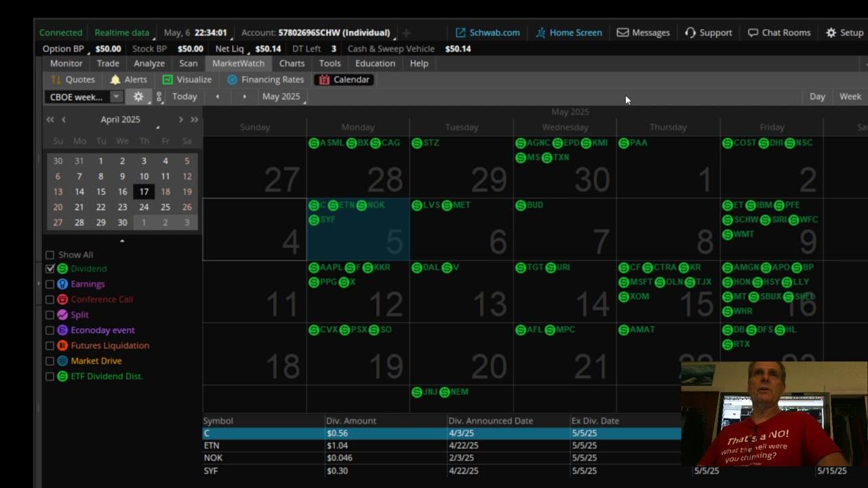Viewport: 868px width, 488px height.
Task: Open the Analyze main tab
Action: tap(149, 64)
